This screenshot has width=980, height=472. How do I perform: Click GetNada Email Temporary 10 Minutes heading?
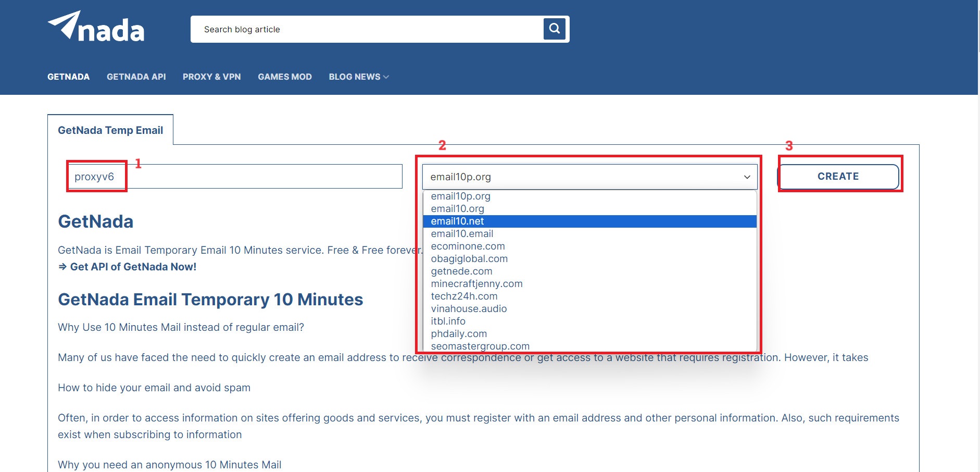[x=210, y=300]
